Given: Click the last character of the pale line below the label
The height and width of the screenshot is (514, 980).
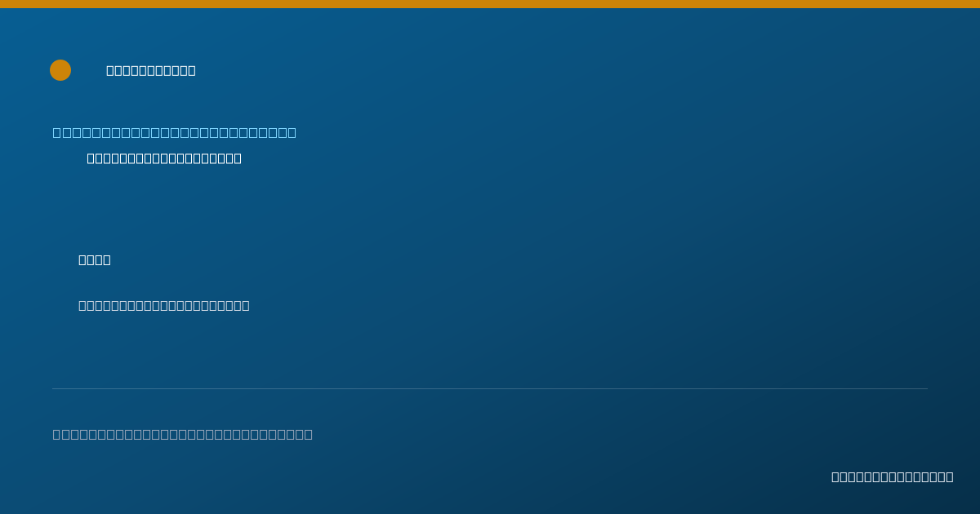Looking at the screenshot, I should (246, 305).
